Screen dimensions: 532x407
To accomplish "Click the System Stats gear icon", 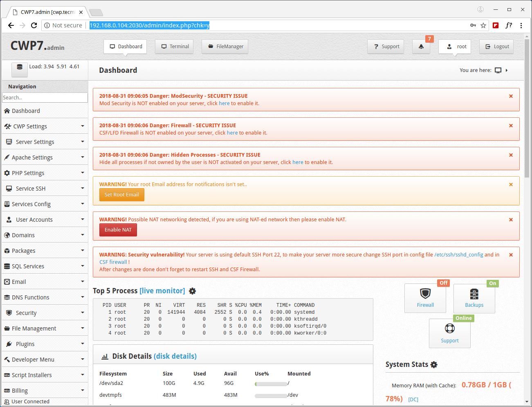I will (x=434, y=364).
